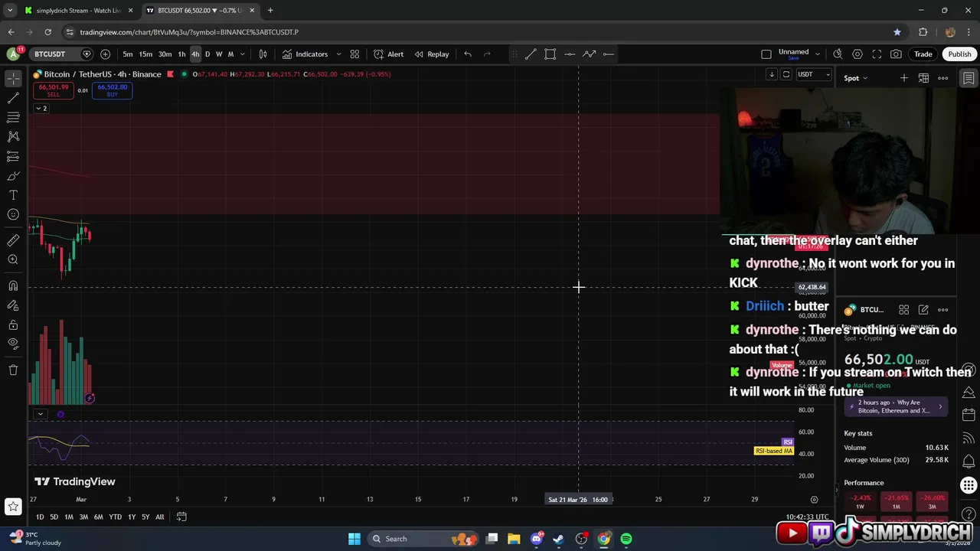Select the ruler measure tool
Screen dimensions: 980x551
point(13,240)
